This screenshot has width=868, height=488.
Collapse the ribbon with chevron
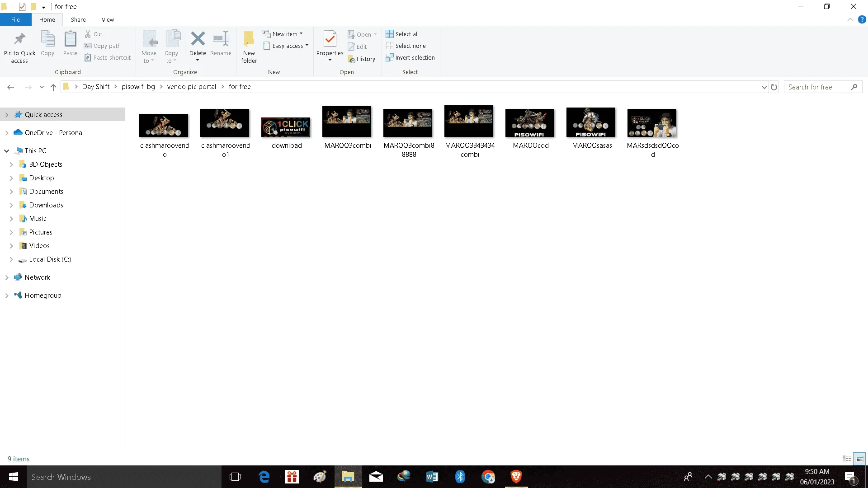pos(850,19)
